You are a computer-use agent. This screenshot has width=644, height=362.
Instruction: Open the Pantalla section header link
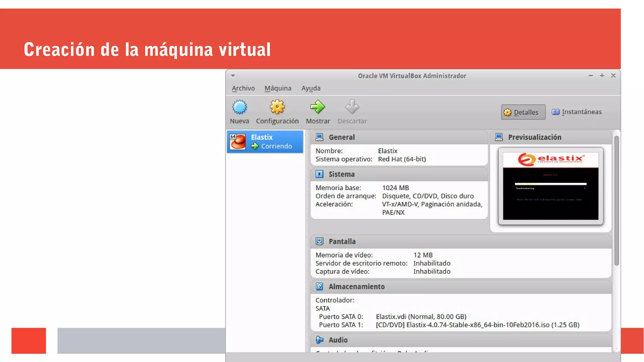342,242
